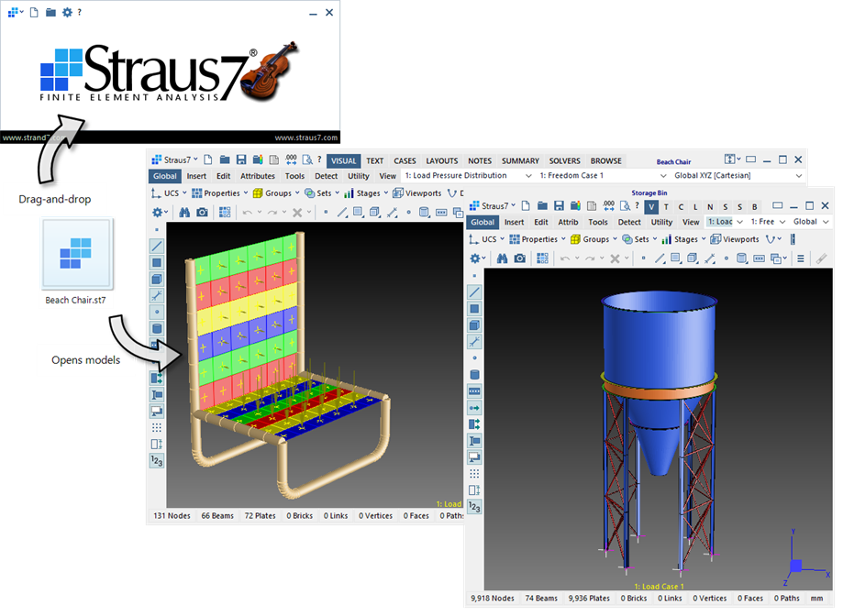Screen dimensions: 843x616
Task: Click the Open folder icon in Beach Chair window
Action: pos(225,159)
